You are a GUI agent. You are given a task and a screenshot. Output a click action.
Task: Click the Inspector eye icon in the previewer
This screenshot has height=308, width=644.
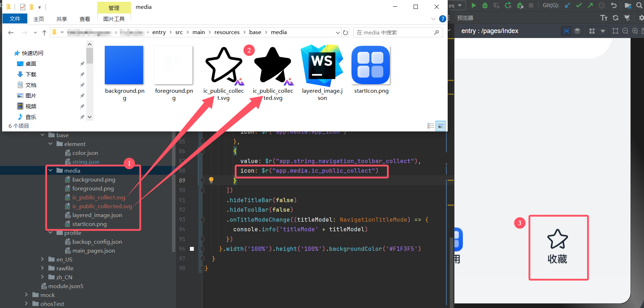point(567,31)
